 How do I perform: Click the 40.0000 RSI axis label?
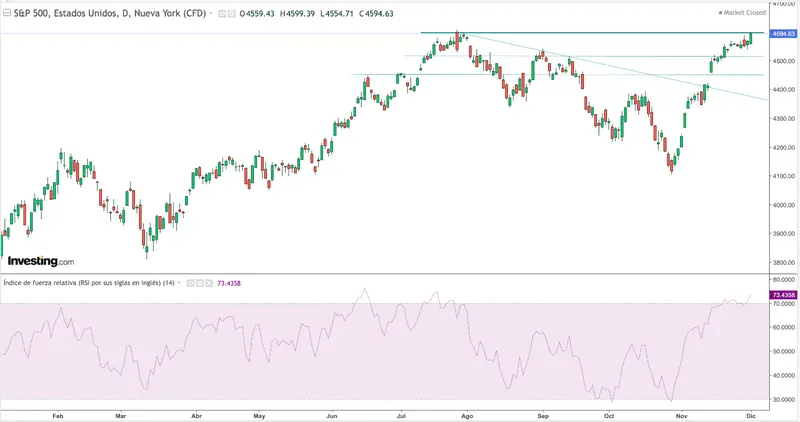click(784, 376)
